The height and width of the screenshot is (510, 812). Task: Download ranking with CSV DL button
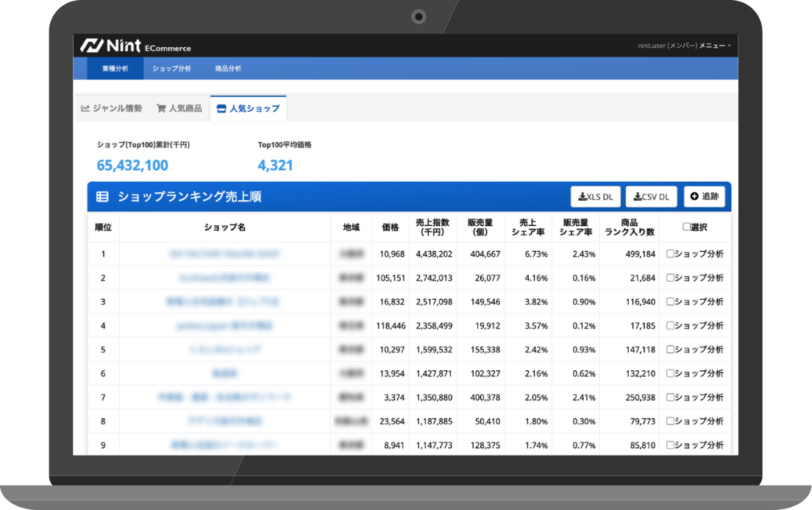click(x=651, y=196)
